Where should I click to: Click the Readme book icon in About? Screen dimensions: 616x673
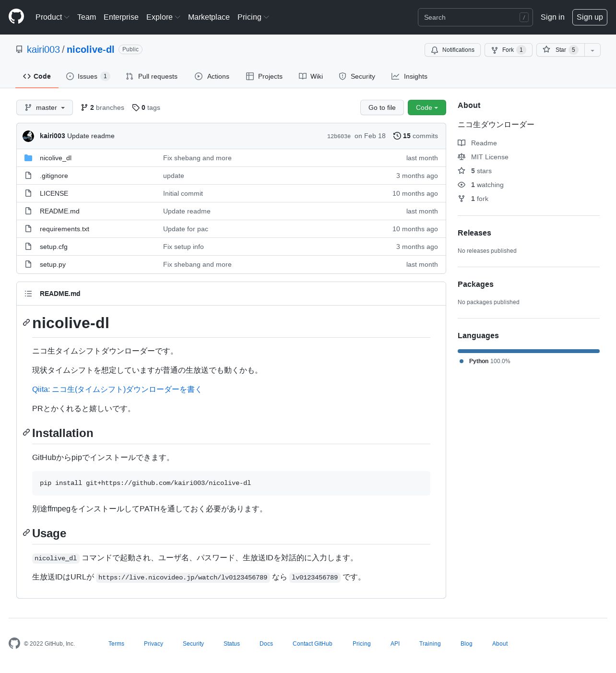[462, 143]
